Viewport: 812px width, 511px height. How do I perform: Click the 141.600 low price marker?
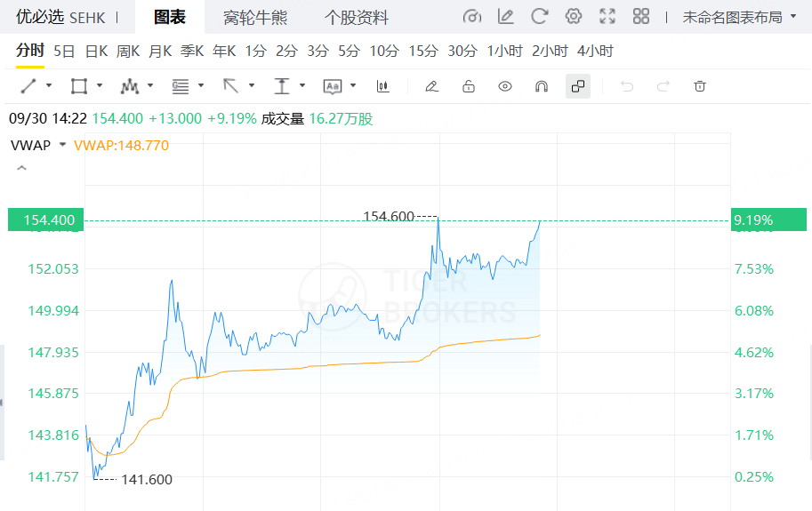coord(147,479)
